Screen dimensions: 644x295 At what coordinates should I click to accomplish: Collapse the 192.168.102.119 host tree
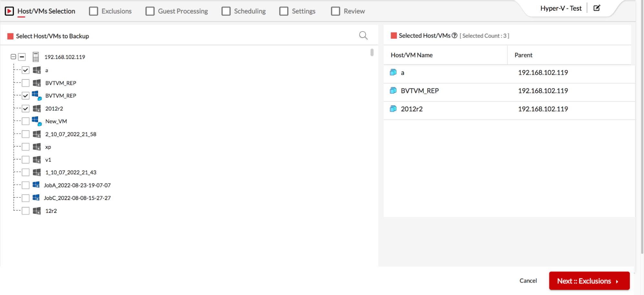coord(13,57)
